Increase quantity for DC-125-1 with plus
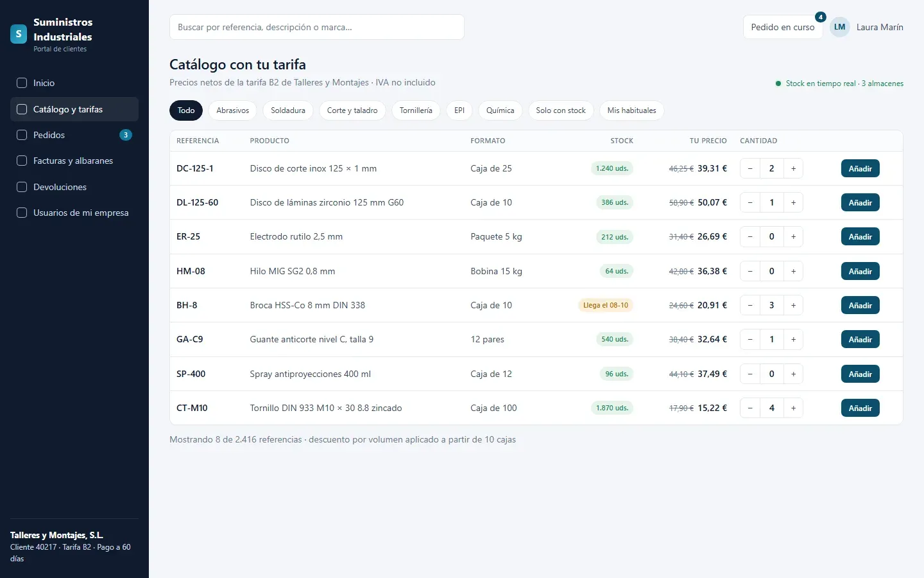The height and width of the screenshot is (578, 924). [793, 169]
